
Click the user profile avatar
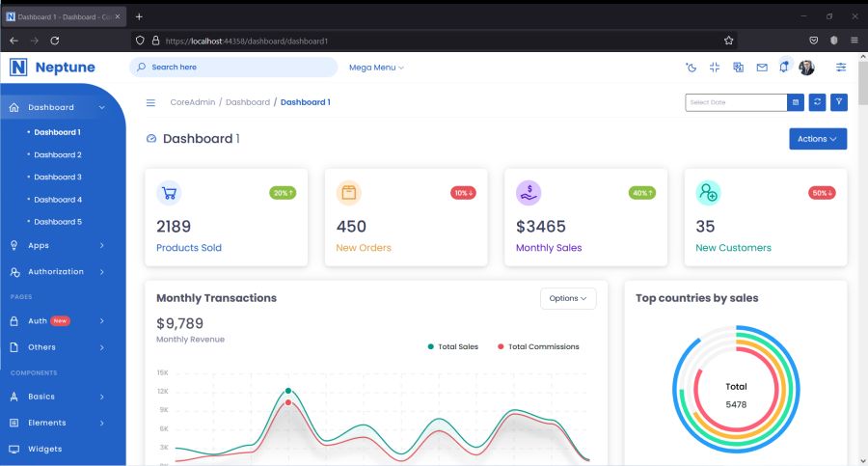[807, 68]
